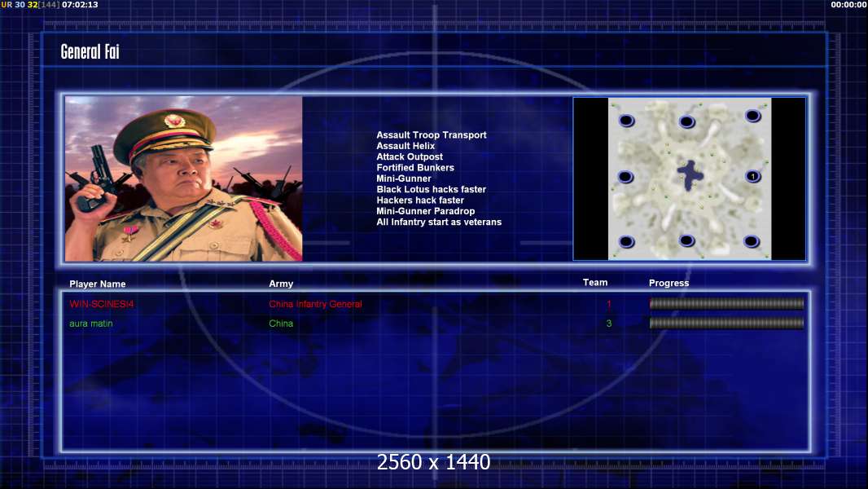The height and width of the screenshot is (489, 868).
Task: Click the Army column header
Action: click(x=281, y=284)
